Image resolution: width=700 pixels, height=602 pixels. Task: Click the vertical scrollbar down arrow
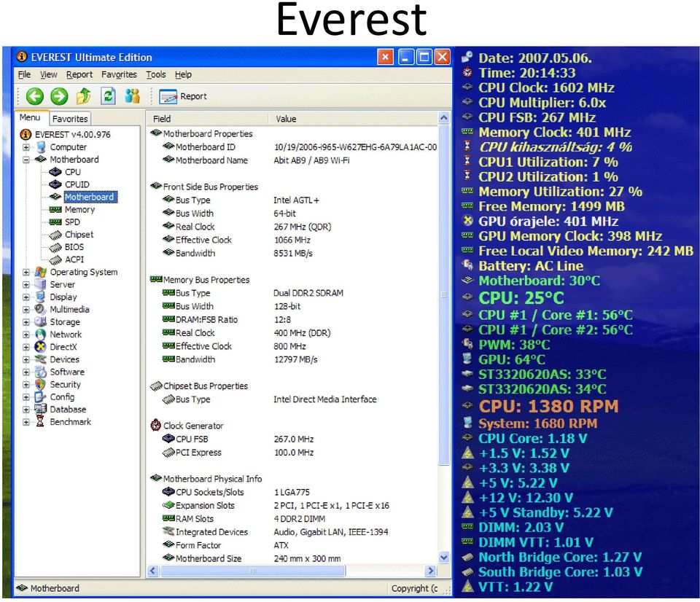tap(444, 558)
